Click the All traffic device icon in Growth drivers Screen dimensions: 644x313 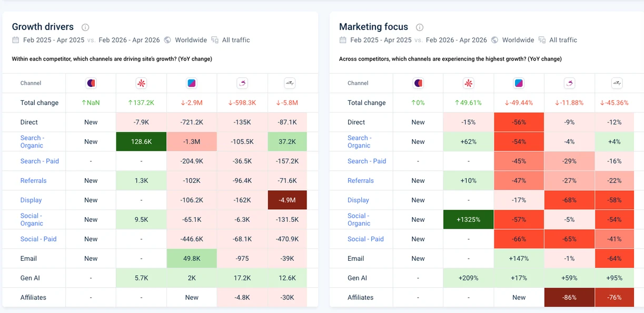(215, 40)
